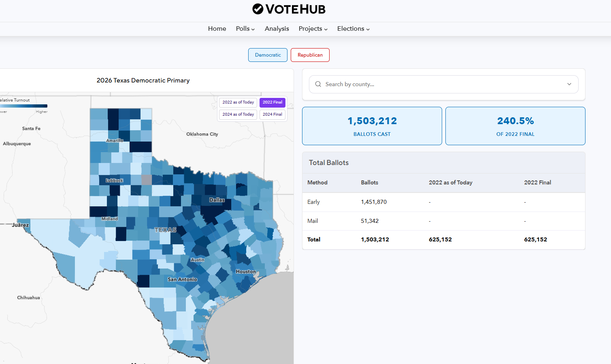Switch to the Republican primary view
The height and width of the screenshot is (364, 611).
pos(310,55)
